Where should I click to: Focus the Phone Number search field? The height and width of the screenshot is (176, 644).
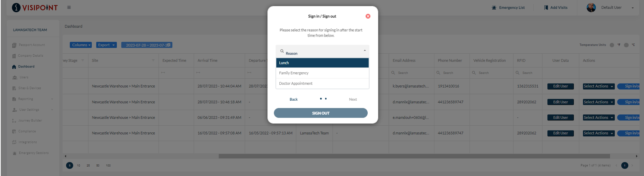(x=451, y=73)
